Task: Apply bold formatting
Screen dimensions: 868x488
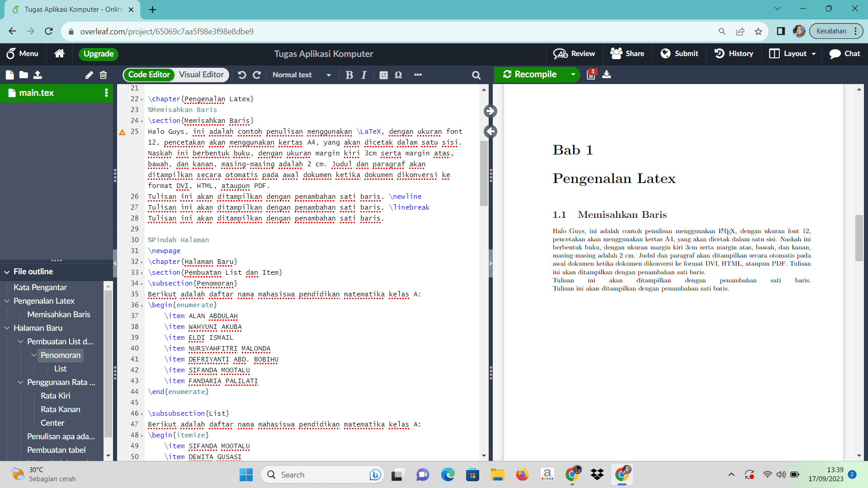Action: 349,75
